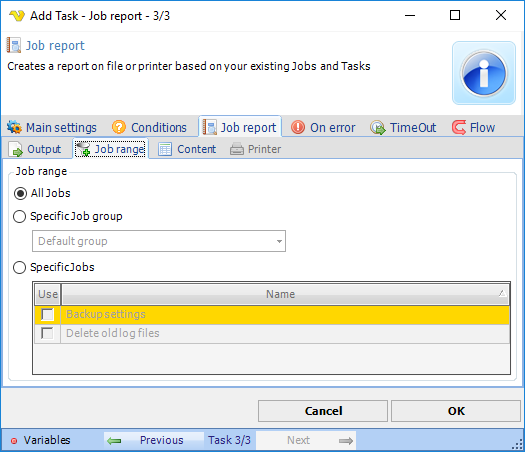Viewport: 525px width, 452px height.
Task: Click the On error exclamation icon
Action: click(298, 127)
